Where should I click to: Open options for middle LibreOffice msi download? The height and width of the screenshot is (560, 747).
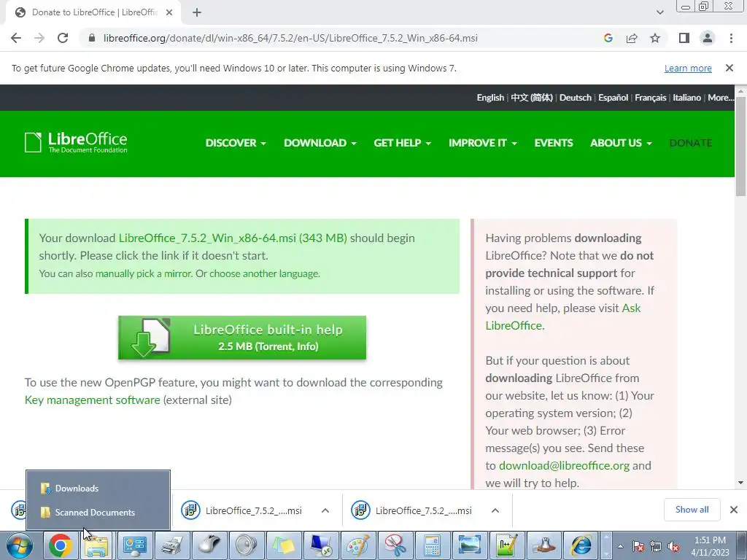click(x=325, y=510)
